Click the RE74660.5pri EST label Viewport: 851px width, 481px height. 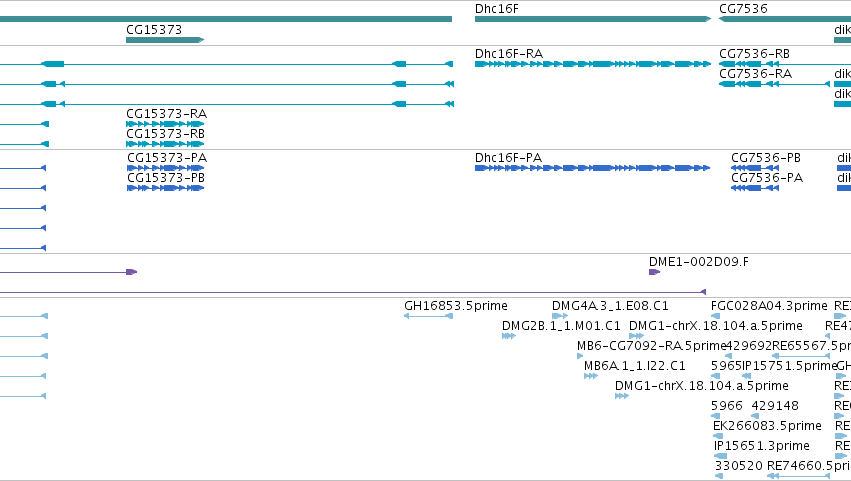point(809,466)
